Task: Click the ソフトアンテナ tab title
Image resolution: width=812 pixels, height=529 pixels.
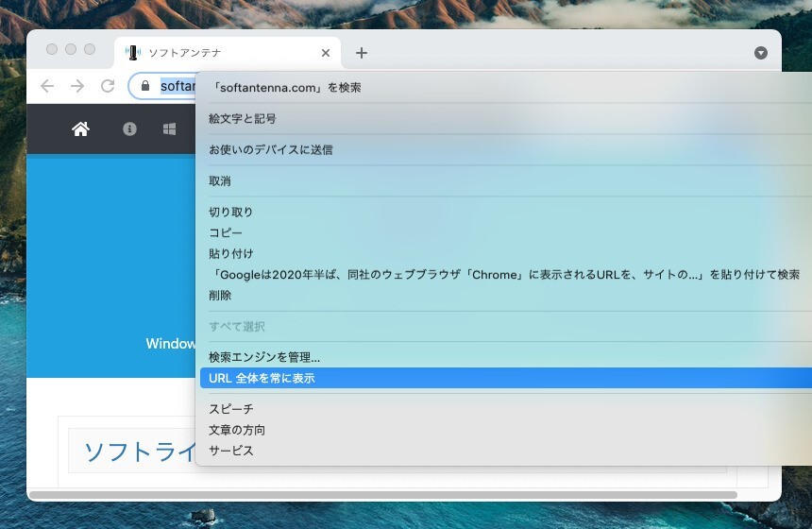Action: tap(185, 53)
